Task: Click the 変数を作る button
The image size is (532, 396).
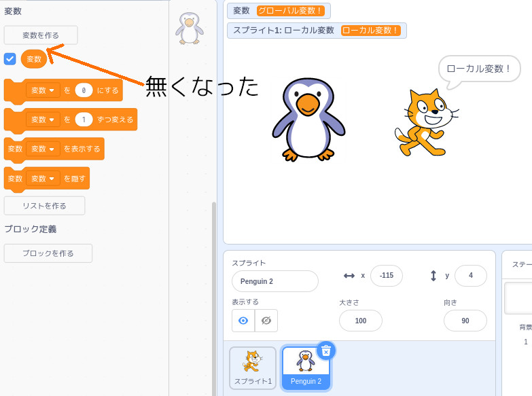Action: point(41,35)
